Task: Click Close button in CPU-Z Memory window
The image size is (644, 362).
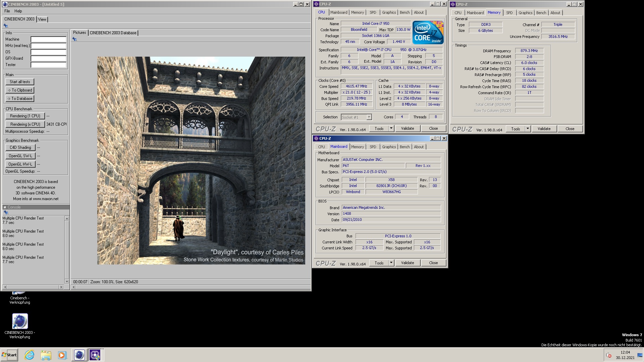Action: [570, 129]
